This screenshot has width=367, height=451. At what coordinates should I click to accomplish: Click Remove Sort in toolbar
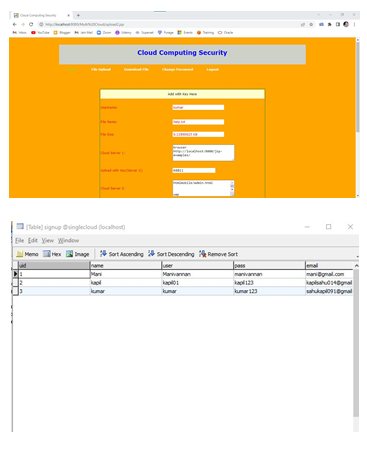(218, 254)
